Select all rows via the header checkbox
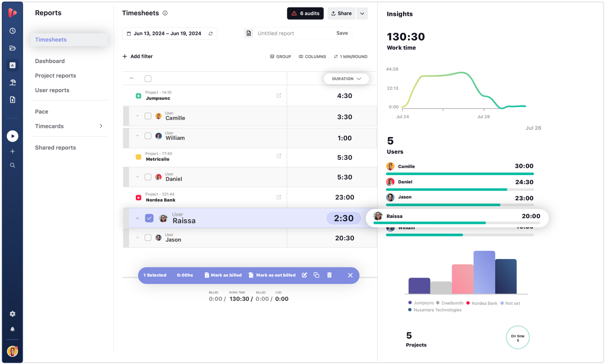Viewport: 605px width, 364px height. 148,79
